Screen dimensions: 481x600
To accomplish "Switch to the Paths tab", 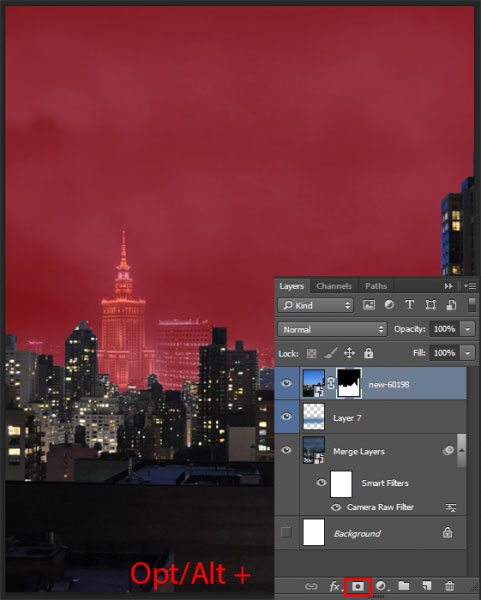I will tap(376, 286).
